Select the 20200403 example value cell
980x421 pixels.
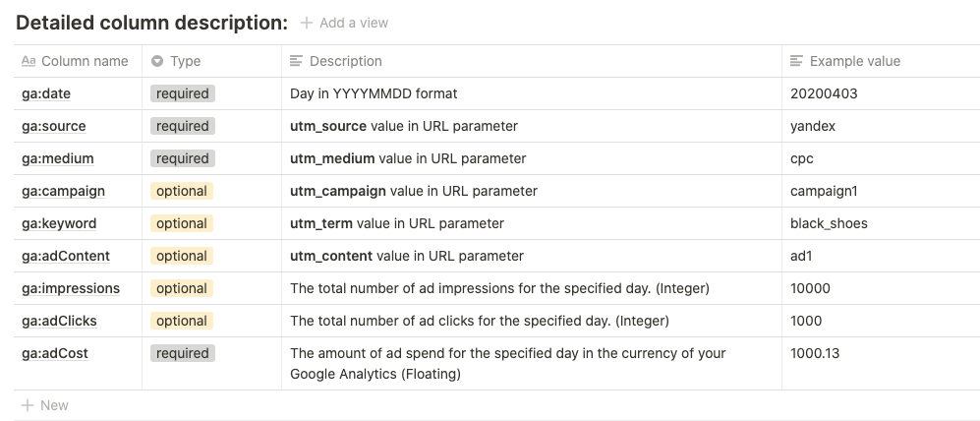[x=881, y=93]
